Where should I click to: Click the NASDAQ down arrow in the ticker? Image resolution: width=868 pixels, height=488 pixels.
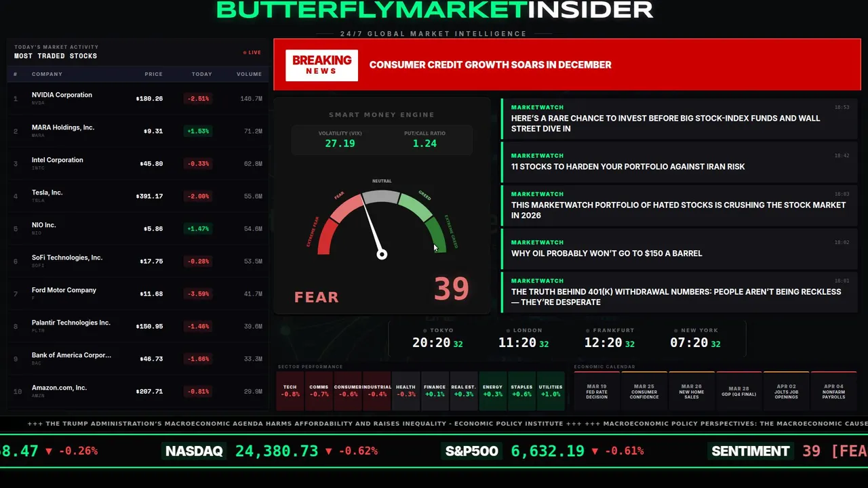[x=329, y=451]
